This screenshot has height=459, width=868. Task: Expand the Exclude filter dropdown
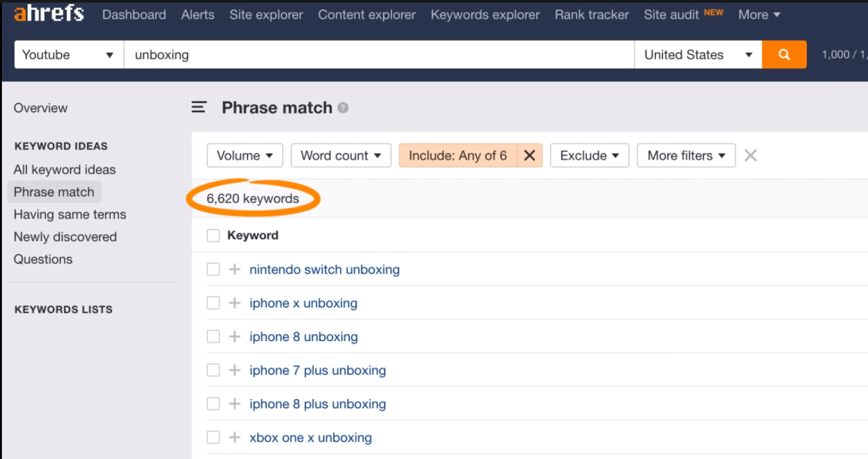coord(590,155)
